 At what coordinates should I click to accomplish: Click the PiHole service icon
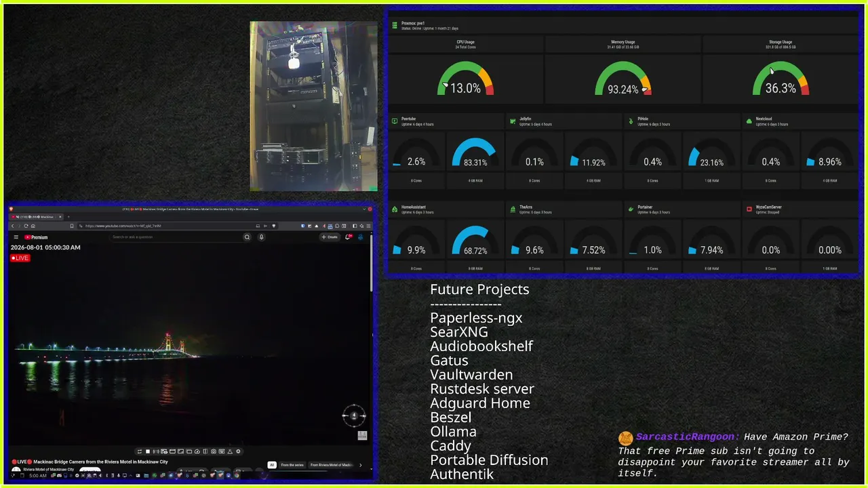[x=631, y=121]
